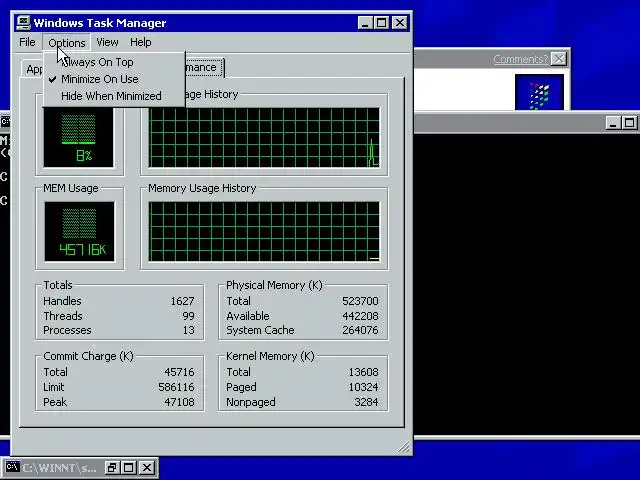Screen dimensions: 640x480
Task: Click Physical Memory Total value 523700
Action: (x=360, y=301)
